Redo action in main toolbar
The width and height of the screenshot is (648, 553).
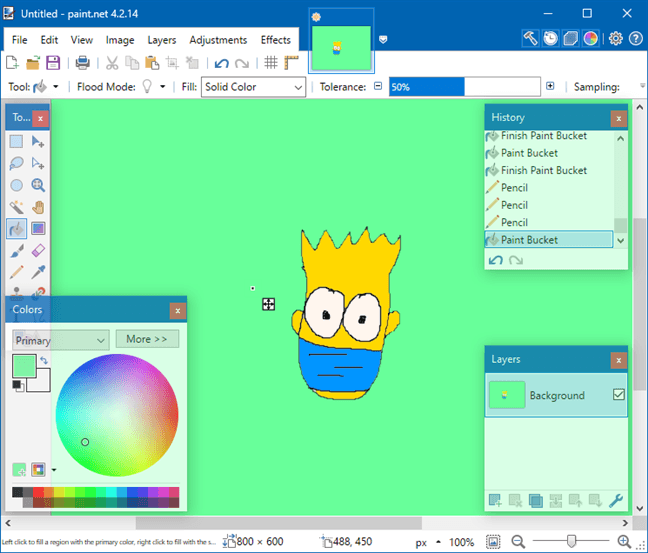[242, 63]
